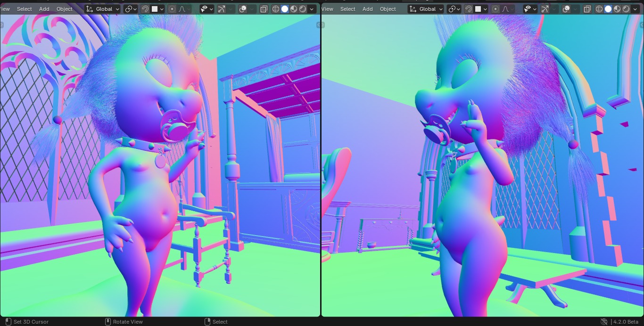Switch left viewport to rendered shading
The height and width of the screenshot is (326, 644).
[303, 9]
